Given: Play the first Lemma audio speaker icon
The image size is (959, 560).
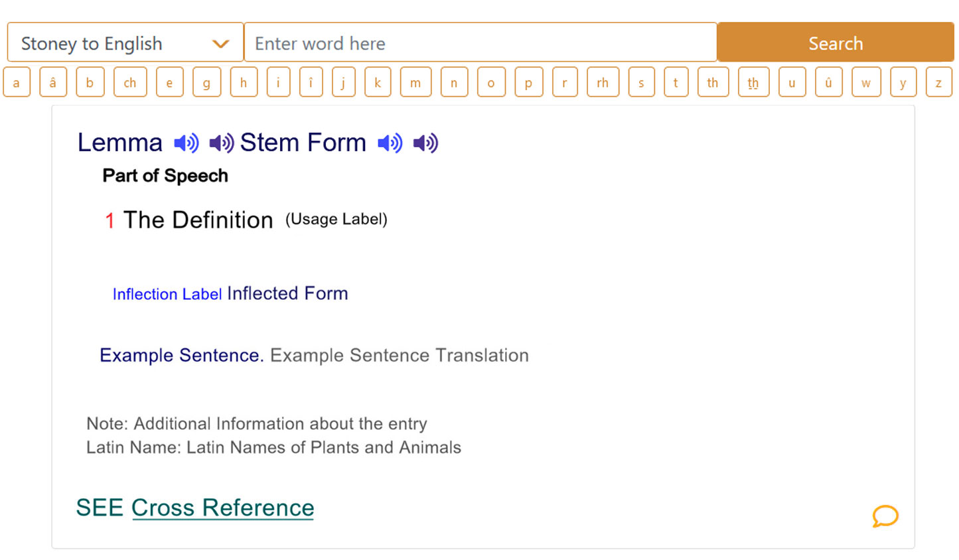Looking at the screenshot, I should pyautogui.click(x=186, y=143).
